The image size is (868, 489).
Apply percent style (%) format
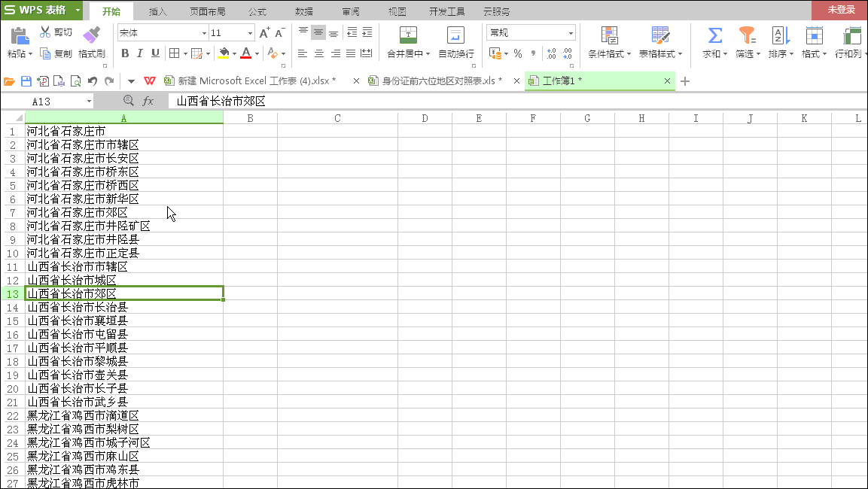click(x=518, y=53)
